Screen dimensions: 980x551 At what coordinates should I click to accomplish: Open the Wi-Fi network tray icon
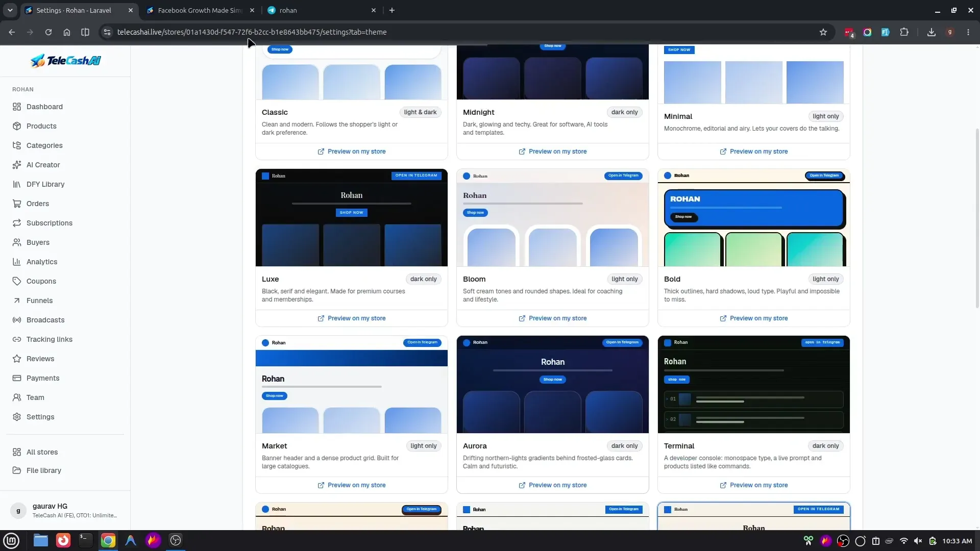(903, 541)
